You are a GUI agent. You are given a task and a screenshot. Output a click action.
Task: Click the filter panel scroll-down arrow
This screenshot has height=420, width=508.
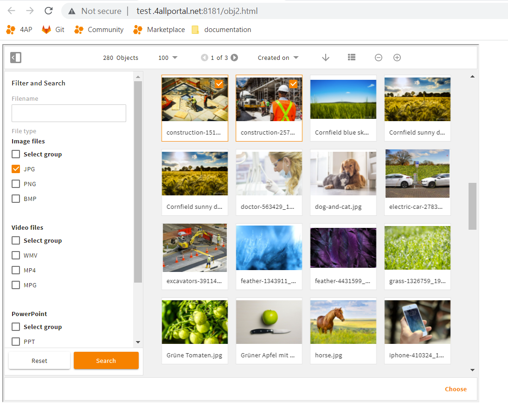click(138, 342)
